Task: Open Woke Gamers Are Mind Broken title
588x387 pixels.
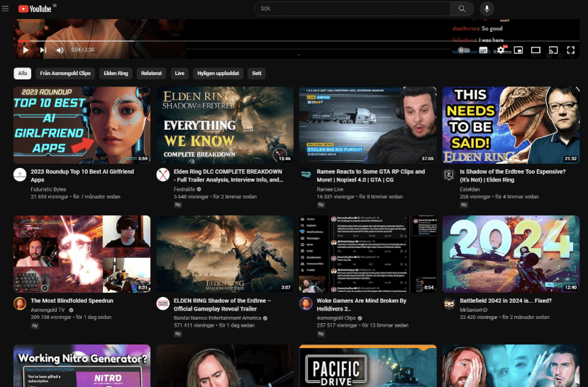Action: click(x=362, y=305)
